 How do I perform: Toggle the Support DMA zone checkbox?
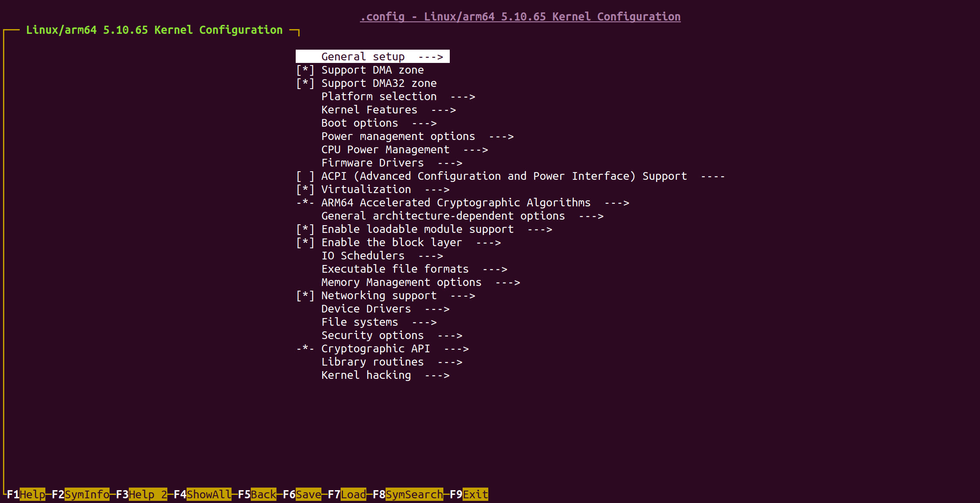pos(305,70)
